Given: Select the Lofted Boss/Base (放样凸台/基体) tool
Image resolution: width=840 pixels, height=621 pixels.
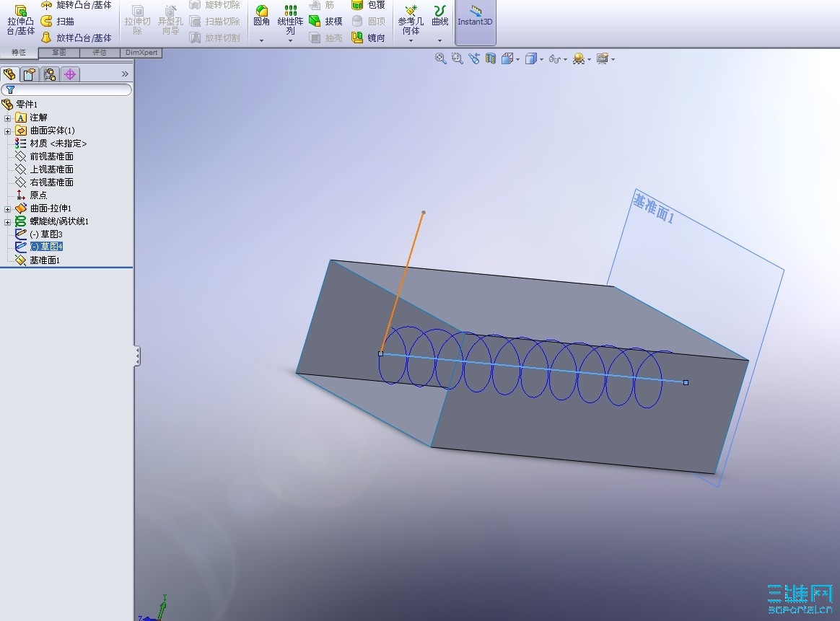Looking at the screenshot, I should [x=76, y=38].
